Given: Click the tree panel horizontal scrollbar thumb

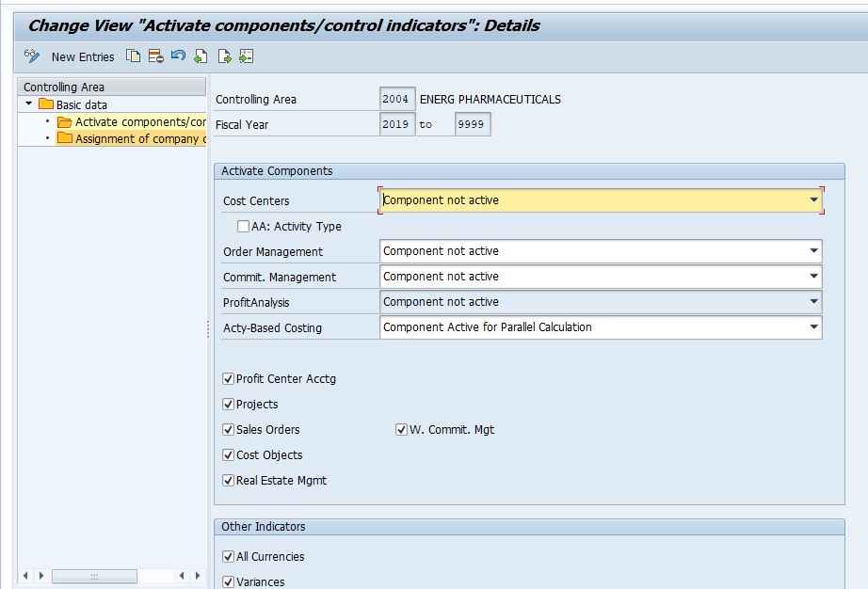Looking at the screenshot, I should (x=95, y=576).
